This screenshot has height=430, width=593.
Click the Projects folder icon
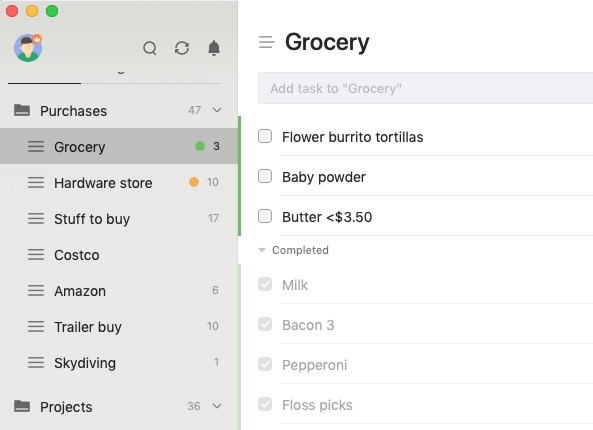(22, 406)
